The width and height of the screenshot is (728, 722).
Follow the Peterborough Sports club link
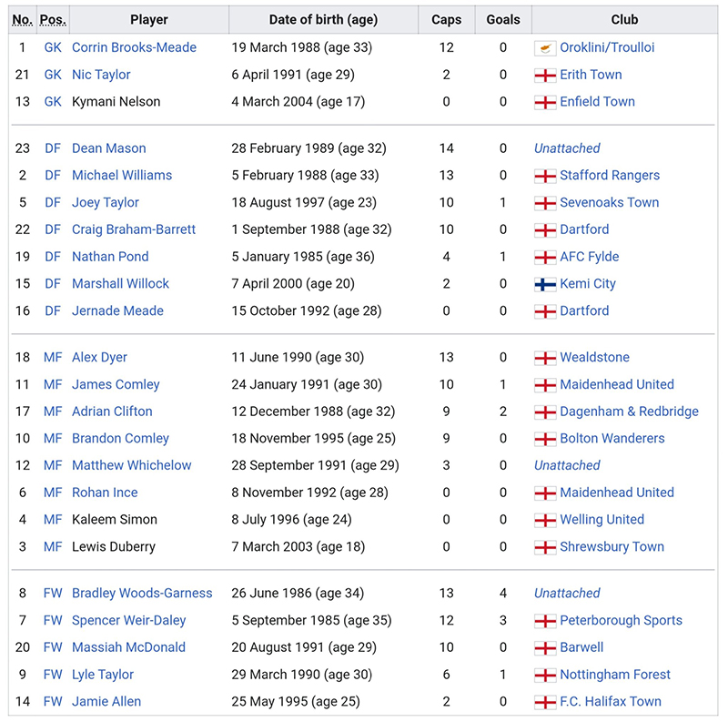pos(621,620)
